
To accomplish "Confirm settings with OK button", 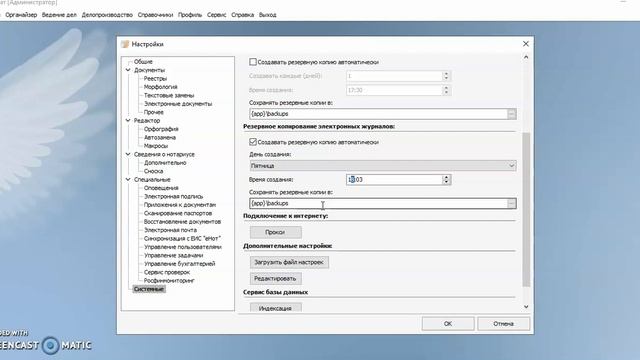I will pyautogui.click(x=448, y=324).
